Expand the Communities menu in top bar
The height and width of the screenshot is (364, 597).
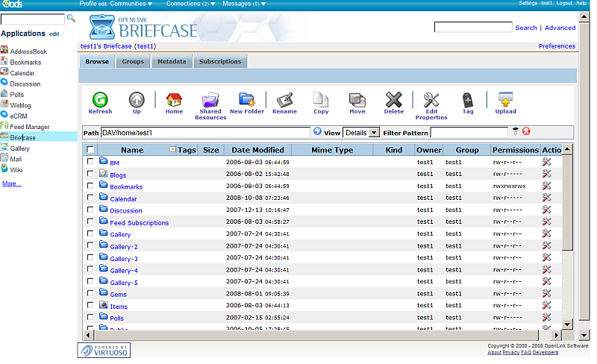(127, 4)
